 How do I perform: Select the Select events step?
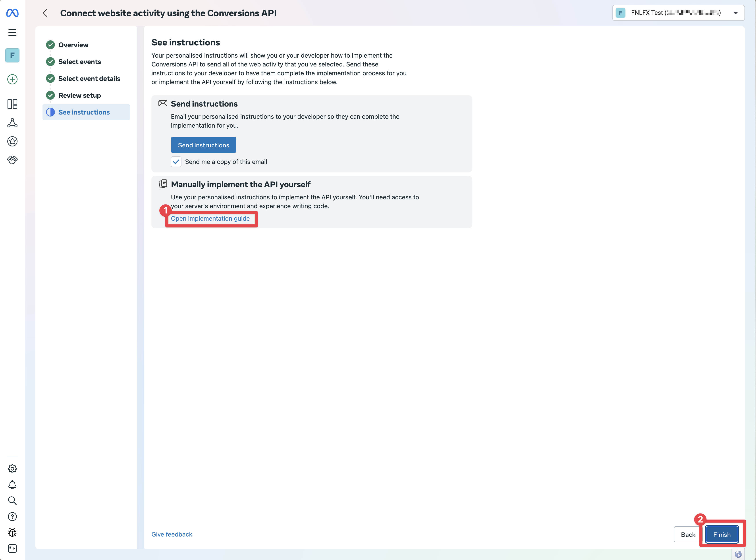coord(79,62)
